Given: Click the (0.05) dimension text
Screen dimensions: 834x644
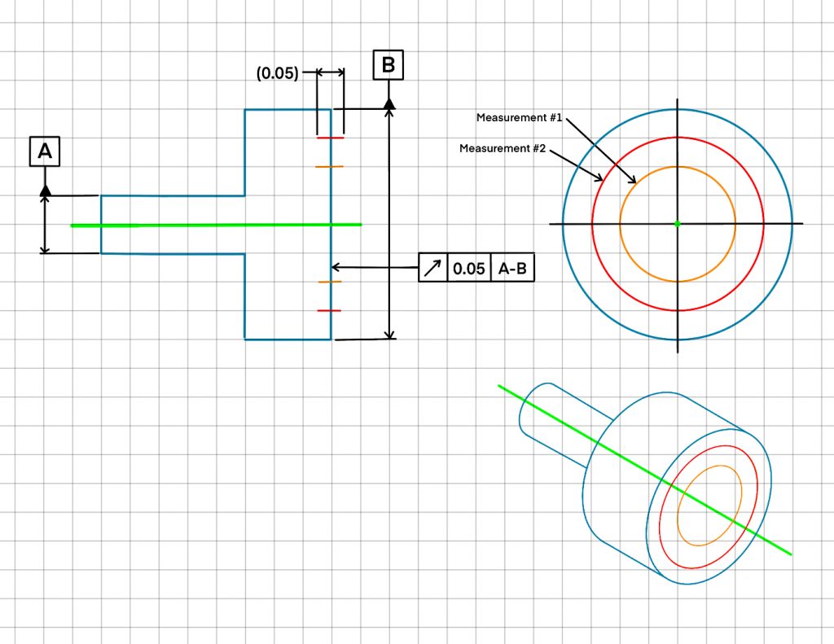Looking at the screenshot, I should pyautogui.click(x=277, y=73).
